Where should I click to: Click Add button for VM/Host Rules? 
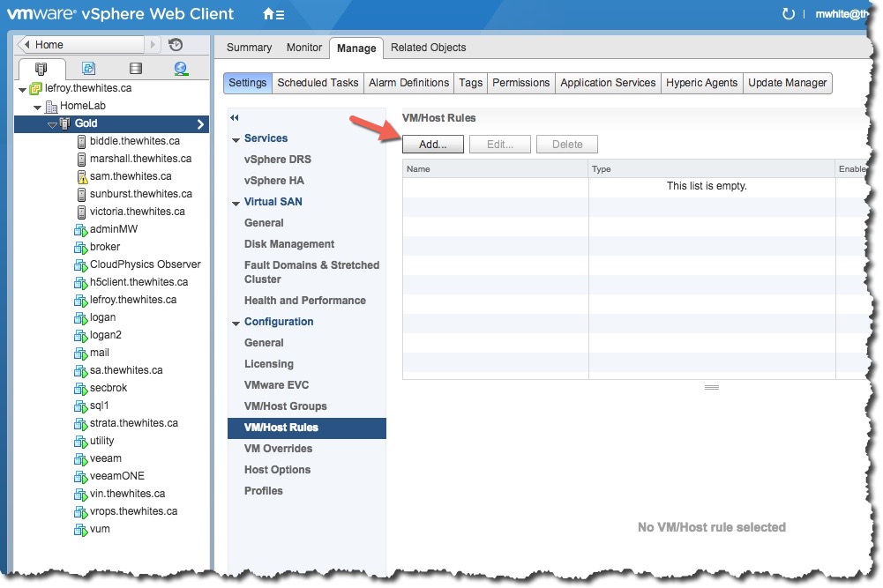click(432, 145)
